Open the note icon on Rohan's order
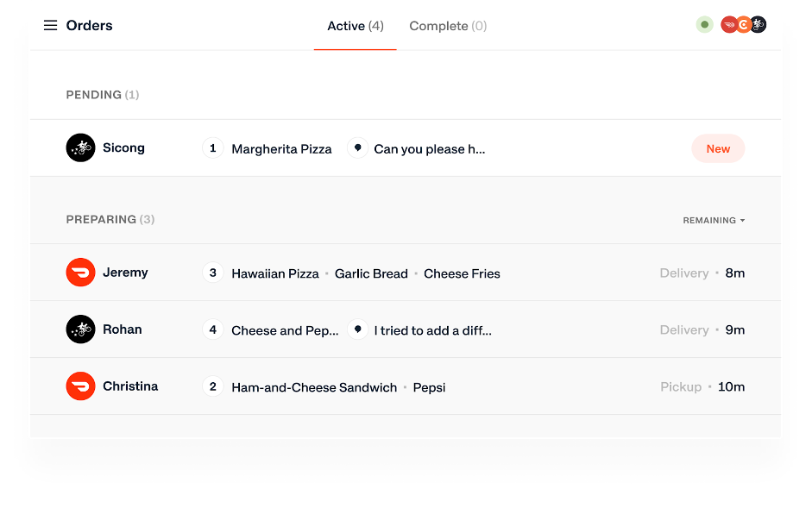This screenshot has width=812, height=508. click(x=357, y=329)
